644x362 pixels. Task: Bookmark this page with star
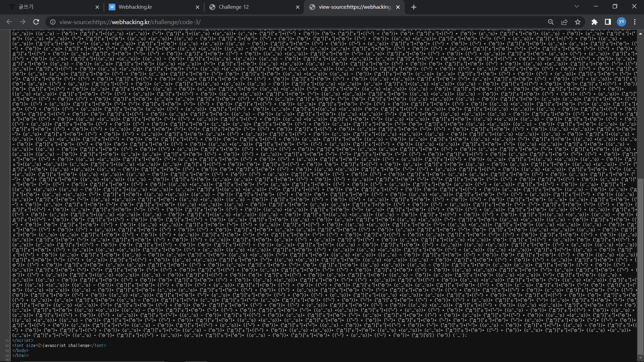578,22
